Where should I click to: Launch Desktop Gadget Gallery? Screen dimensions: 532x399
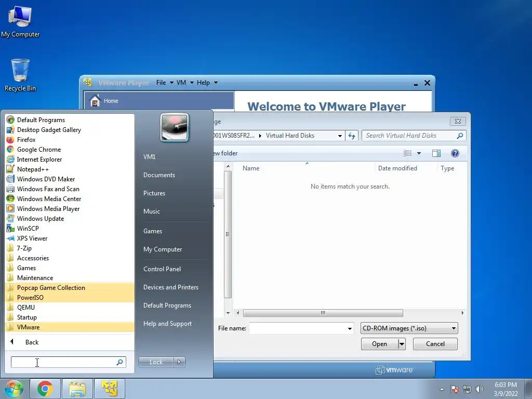pyautogui.click(x=49, y=129)
